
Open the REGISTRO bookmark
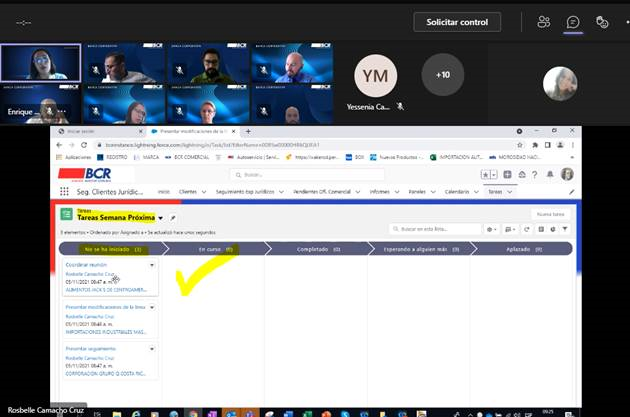[112, 157]
